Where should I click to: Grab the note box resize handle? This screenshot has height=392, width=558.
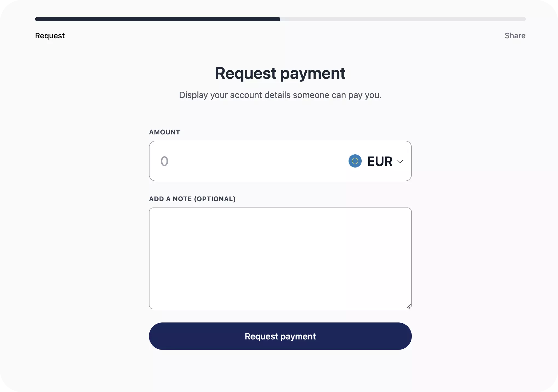coord(409,306)
